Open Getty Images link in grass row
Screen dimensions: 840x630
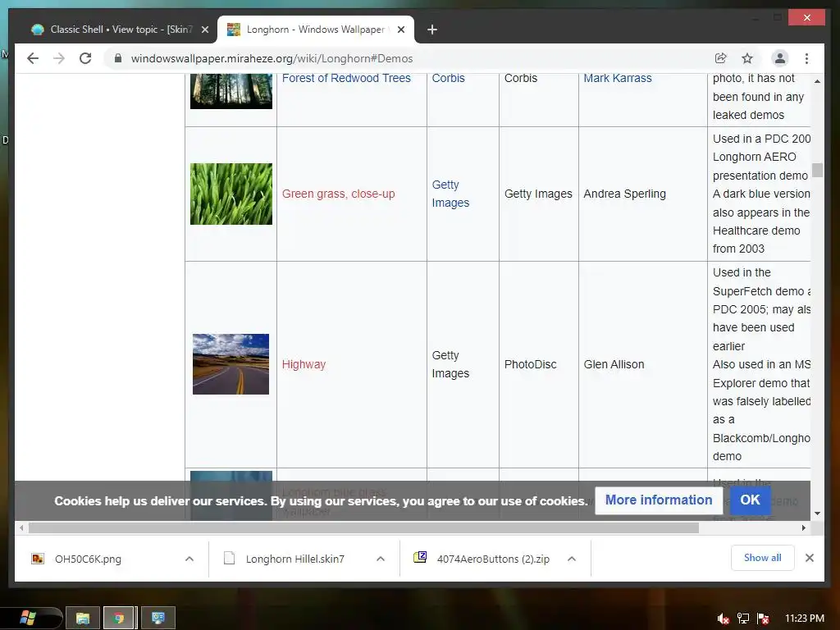[x=450, y=194]
